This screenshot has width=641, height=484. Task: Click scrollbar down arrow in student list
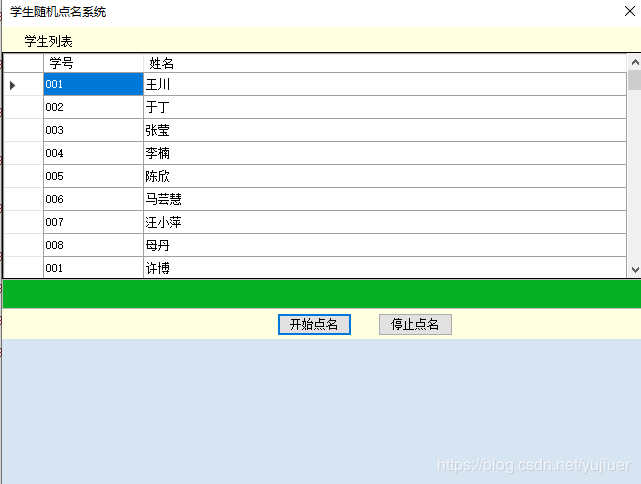coord(634,269)
